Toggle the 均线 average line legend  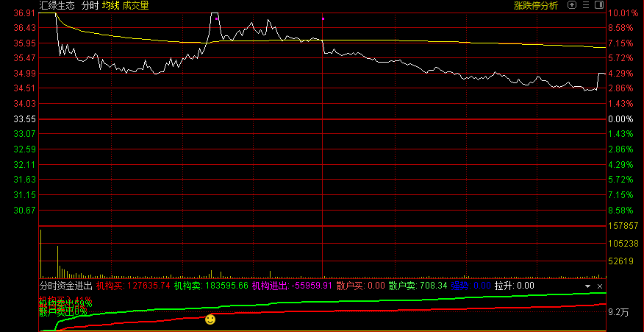click(110, 6)
